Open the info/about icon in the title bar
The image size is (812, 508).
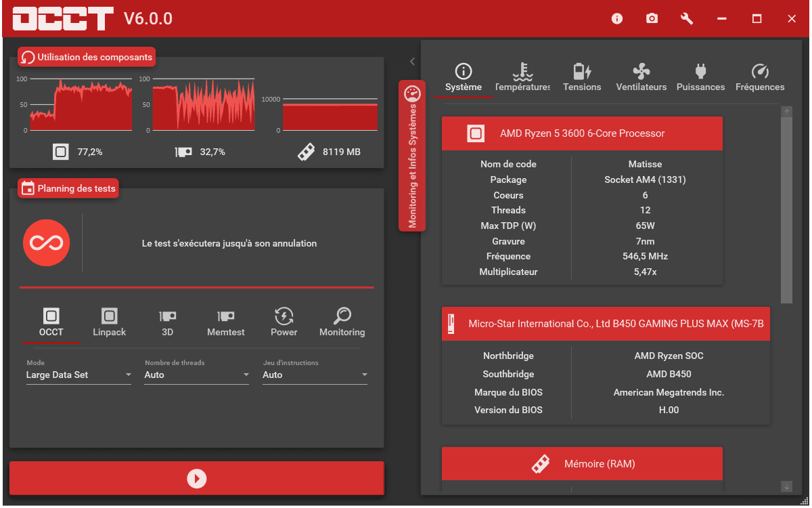[x=617, y=19]
